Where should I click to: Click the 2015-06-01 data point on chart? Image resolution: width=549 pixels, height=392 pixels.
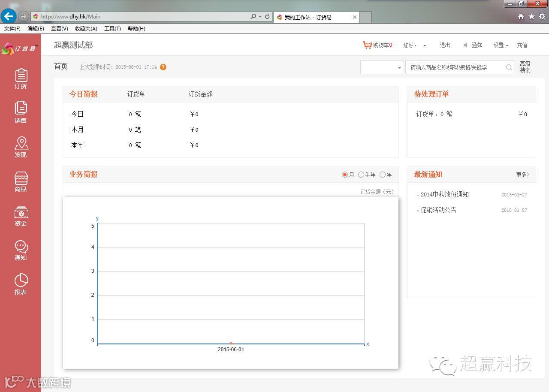[231, 343]
